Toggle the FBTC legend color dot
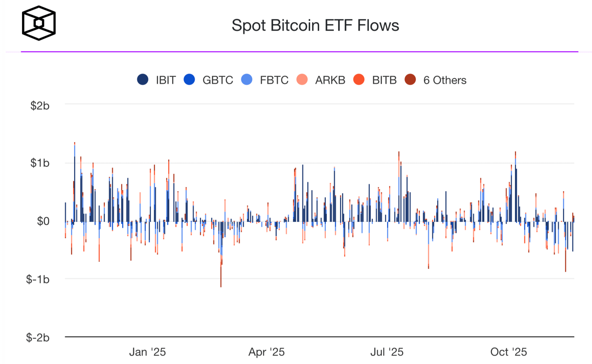The image size is (592, 364). coord(247,80)
